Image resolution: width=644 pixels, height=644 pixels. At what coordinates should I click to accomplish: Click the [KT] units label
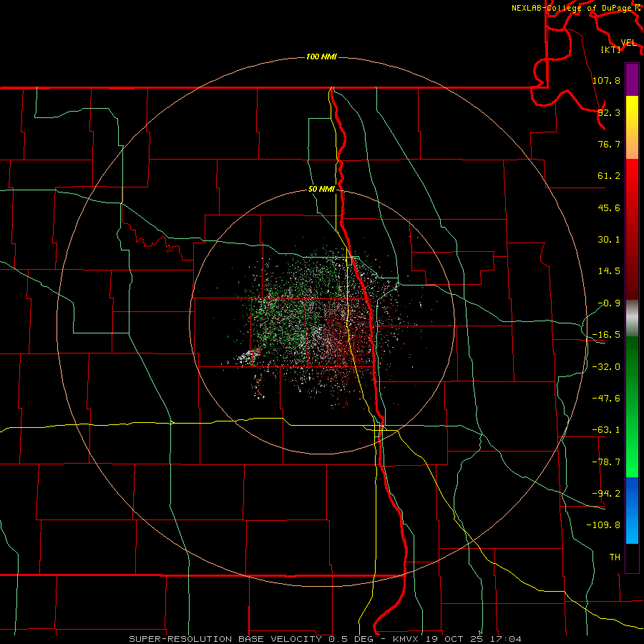[x=611, y=50]
